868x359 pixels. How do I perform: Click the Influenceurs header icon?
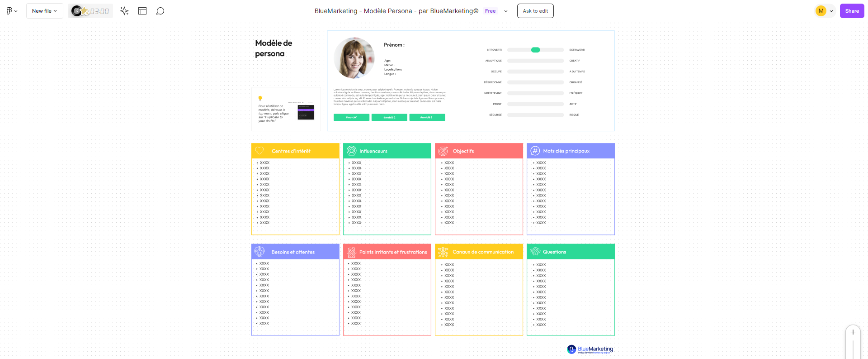click(351, 151)
